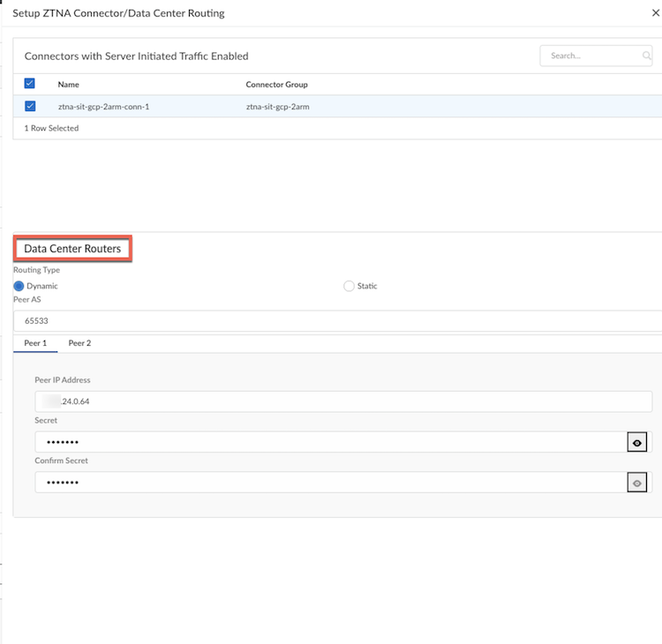Uncheck the ztna-sit-gcp-2arm-conn-1 row checkbox
This screenshot has width=662, height=644.
(30, 107)
